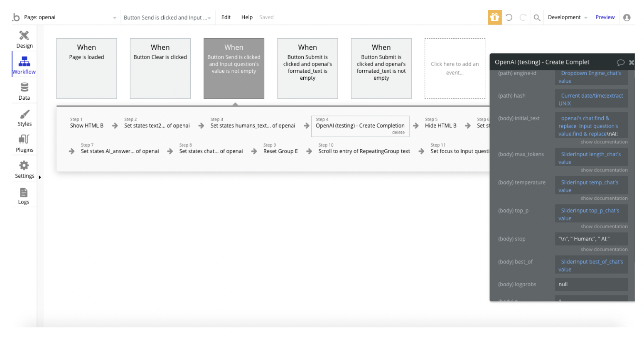Select the Button Clear is clicked event

click(160, 69)
